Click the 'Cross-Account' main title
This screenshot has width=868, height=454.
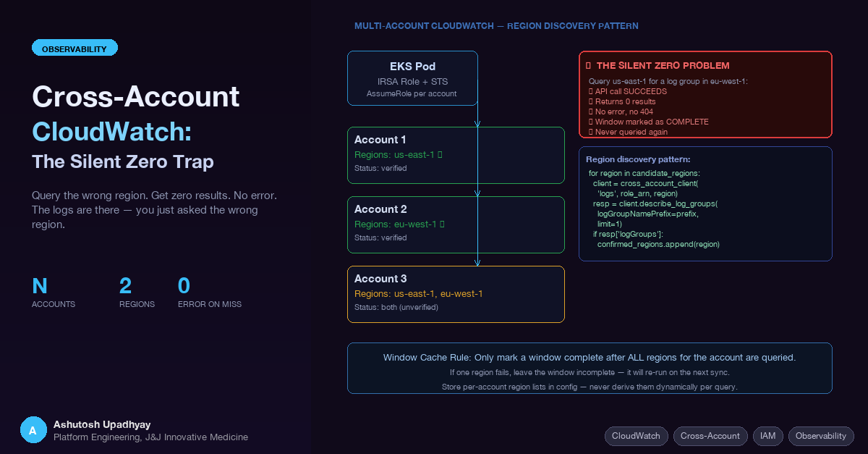click(x=136, y=97)
